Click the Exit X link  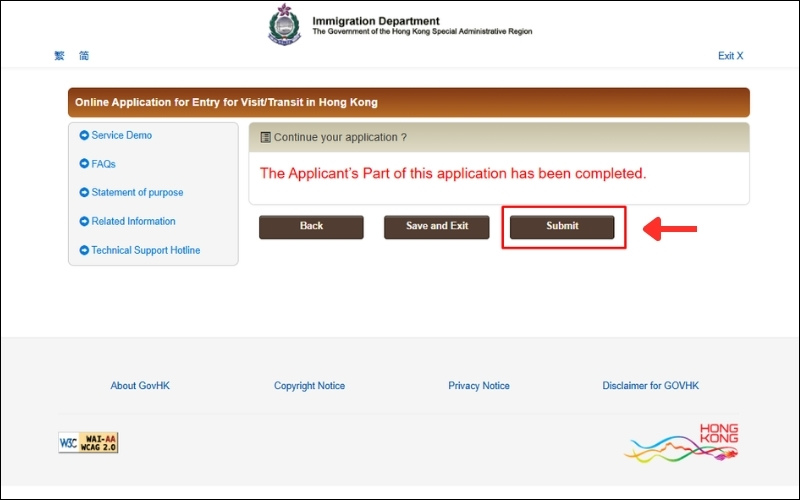(x=730, y=56)
